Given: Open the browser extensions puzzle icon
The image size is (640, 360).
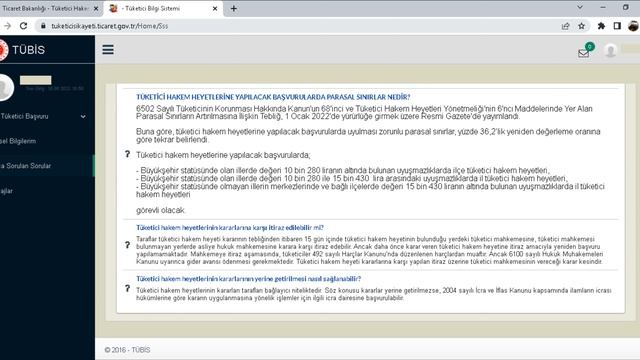Looking at the screenshot, I should (601, 26).
